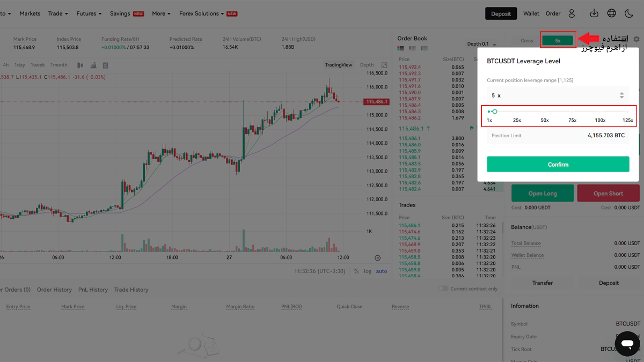Viewport: 644px width, 362px height.
Task: Switch to the PnL History tab
Action: coord(93,290)
